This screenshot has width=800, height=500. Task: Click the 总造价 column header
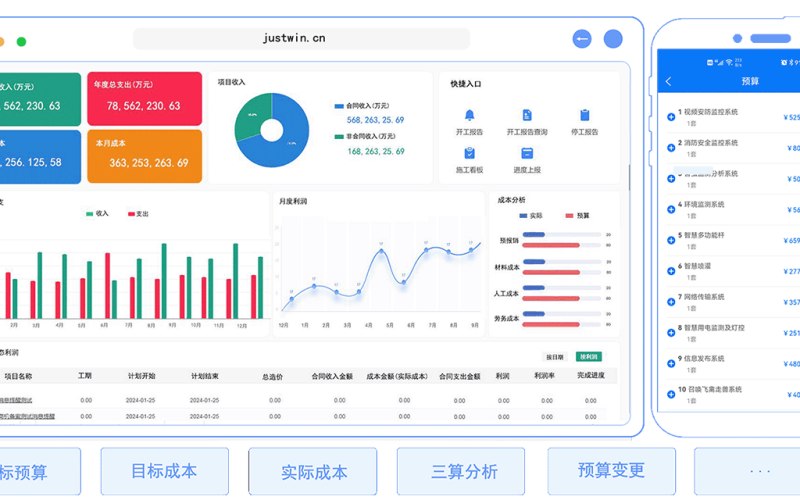(x=272, y=377)
